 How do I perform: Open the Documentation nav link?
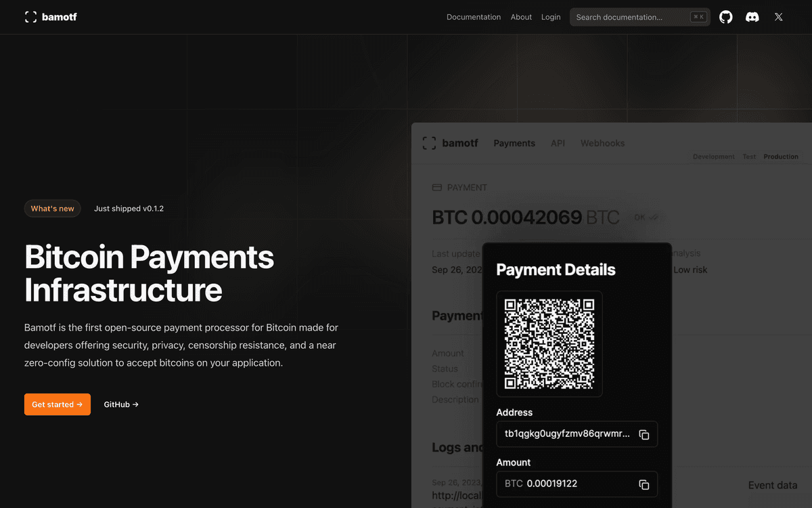(474, 17)
